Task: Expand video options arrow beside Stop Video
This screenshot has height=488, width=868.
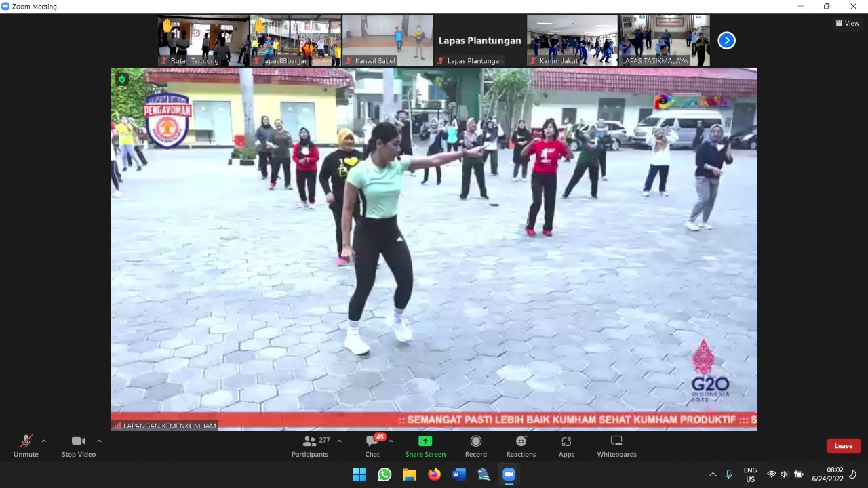Action: [99, 441]
